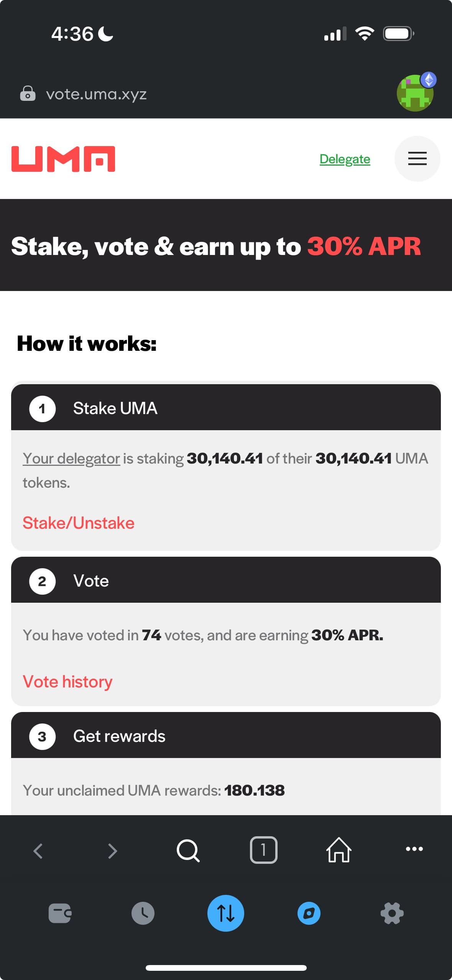Open the settings gear tab
Screen dimensions: 452x980
pos(392,913)
